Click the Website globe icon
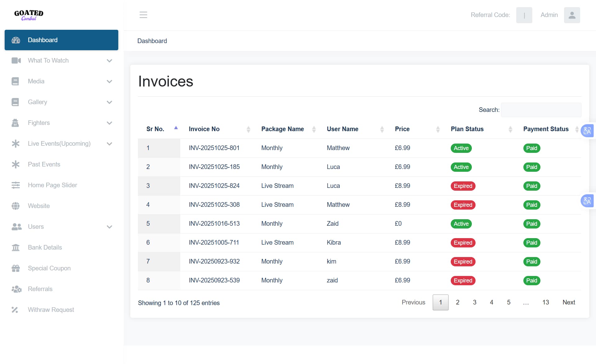 pos(16,206)
